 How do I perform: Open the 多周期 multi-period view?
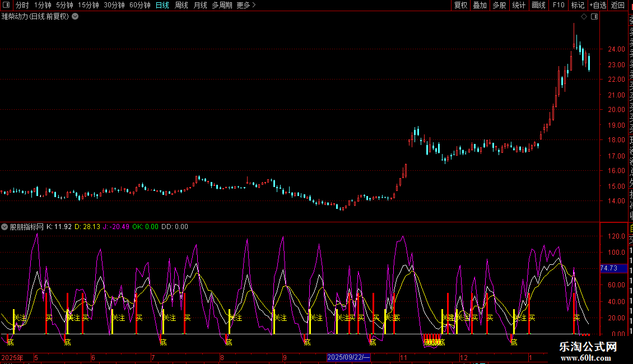pos(222,5)
